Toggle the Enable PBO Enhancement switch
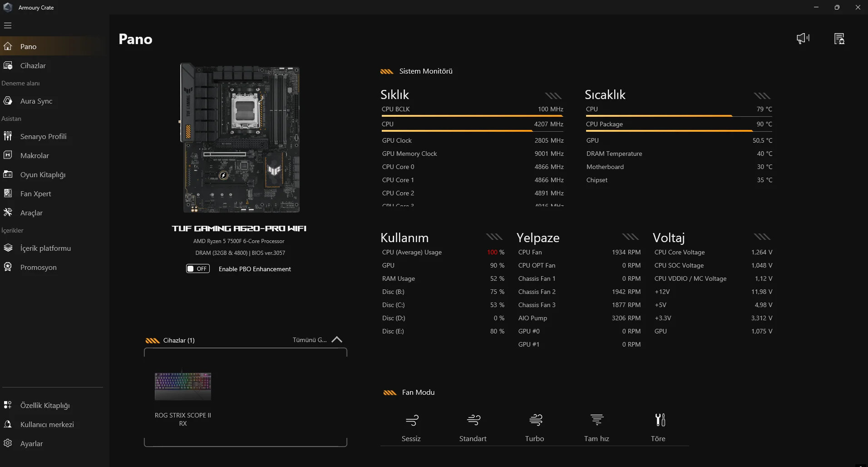Image resolution: width=868 pixels, height=467 pixels. point(198,268)
